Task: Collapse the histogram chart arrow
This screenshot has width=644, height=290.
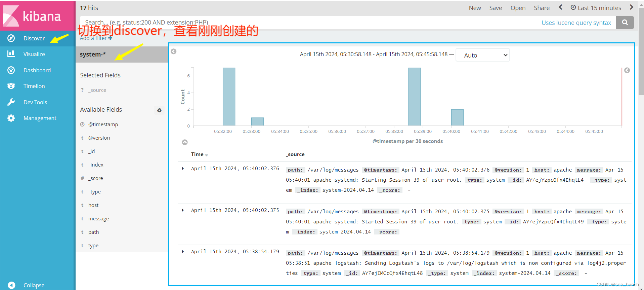Action: [x=185, y=142]
